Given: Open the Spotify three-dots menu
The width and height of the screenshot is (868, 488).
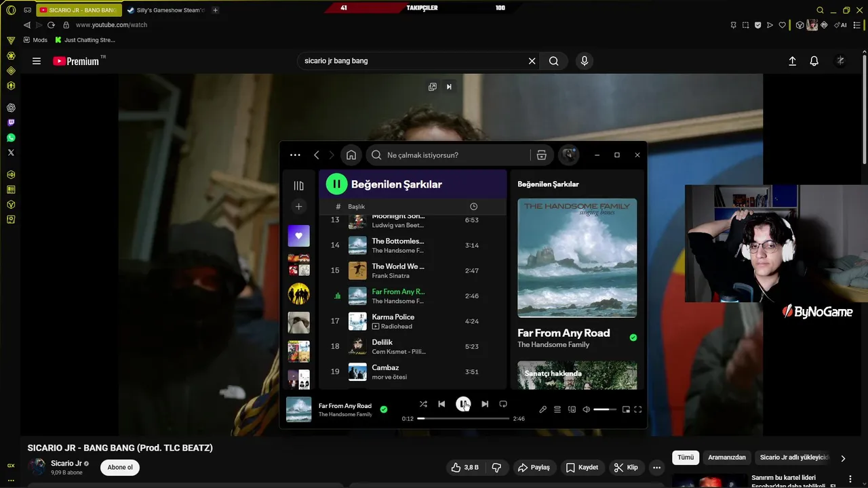Looking at the screenshot, I should pyautogui.click(x=295, y=155).
